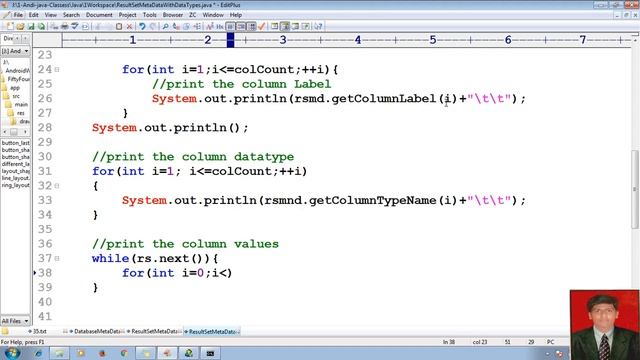Image resolution: width=640 pixels, height=360 pixels.
Task: Switch to the 35.txt document tab
Action: tap(38, 332)
